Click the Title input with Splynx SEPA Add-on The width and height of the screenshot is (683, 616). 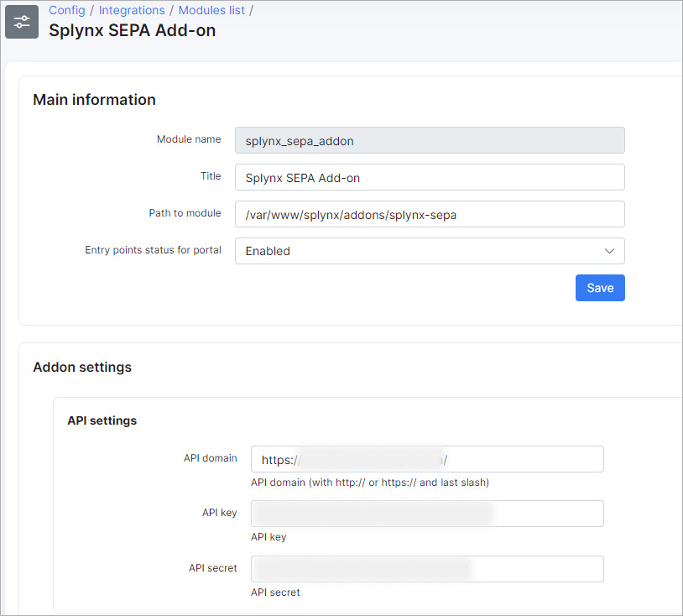[x=430, y=177]
